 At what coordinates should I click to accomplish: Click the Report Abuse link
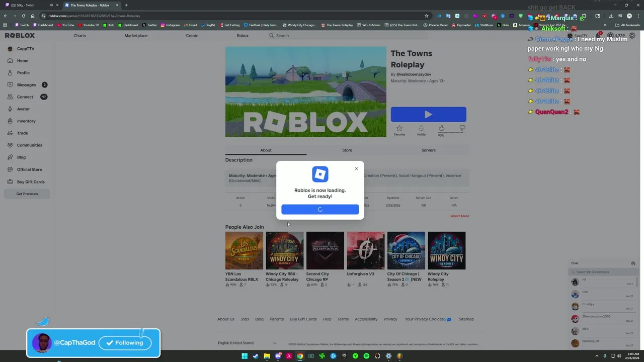coord(459,216)
